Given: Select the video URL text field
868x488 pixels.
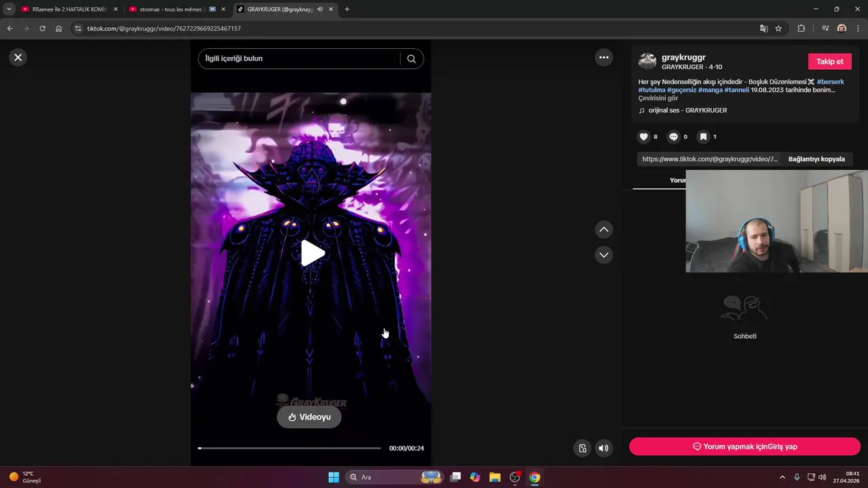Looking at the screenshot, I should [x=710, y=159].
